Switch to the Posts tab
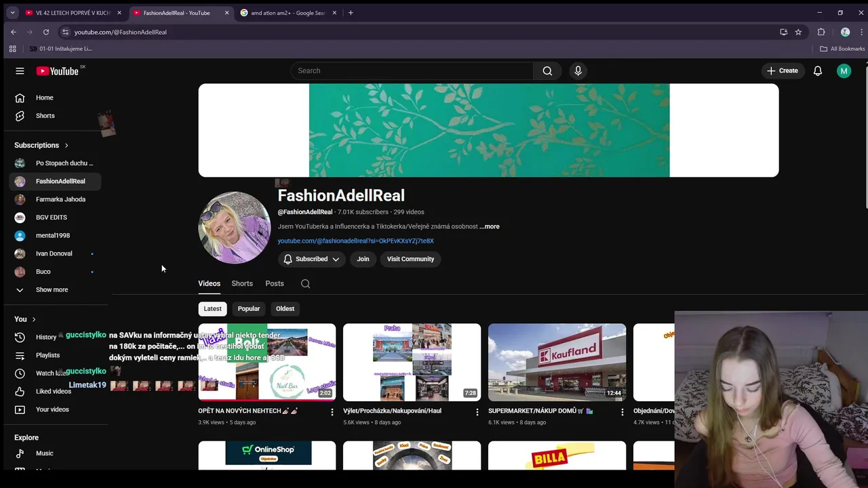 tap(275, 284)
